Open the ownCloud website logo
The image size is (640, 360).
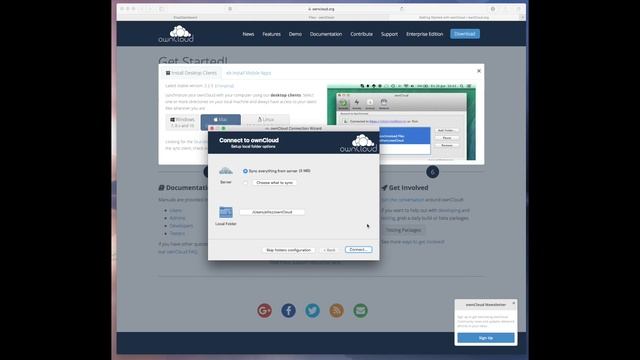tap(176, 34)
